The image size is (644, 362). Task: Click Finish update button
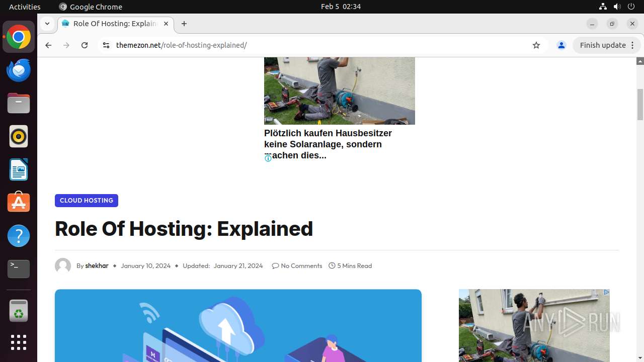(x=603, y=45)
